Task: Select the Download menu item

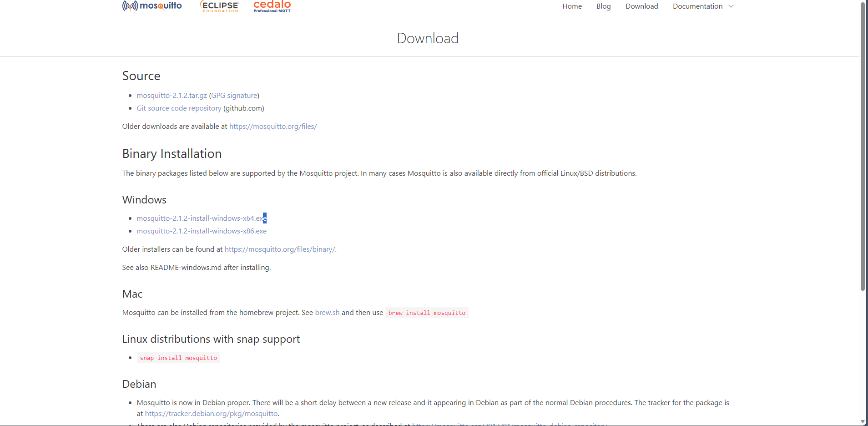Action: coord(641,6)
